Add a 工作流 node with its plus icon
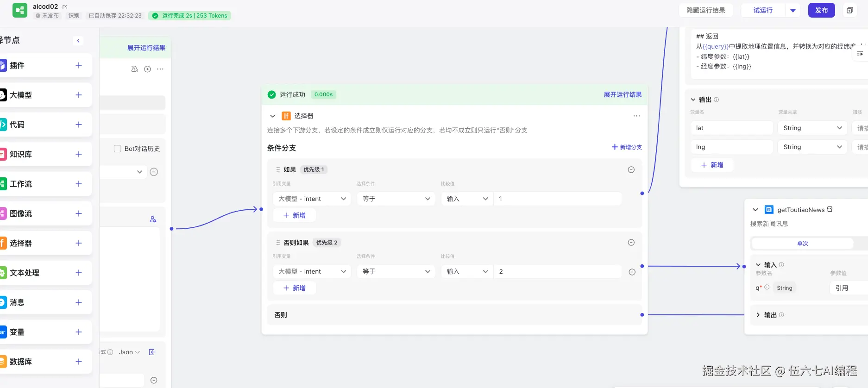 point(79,184)
